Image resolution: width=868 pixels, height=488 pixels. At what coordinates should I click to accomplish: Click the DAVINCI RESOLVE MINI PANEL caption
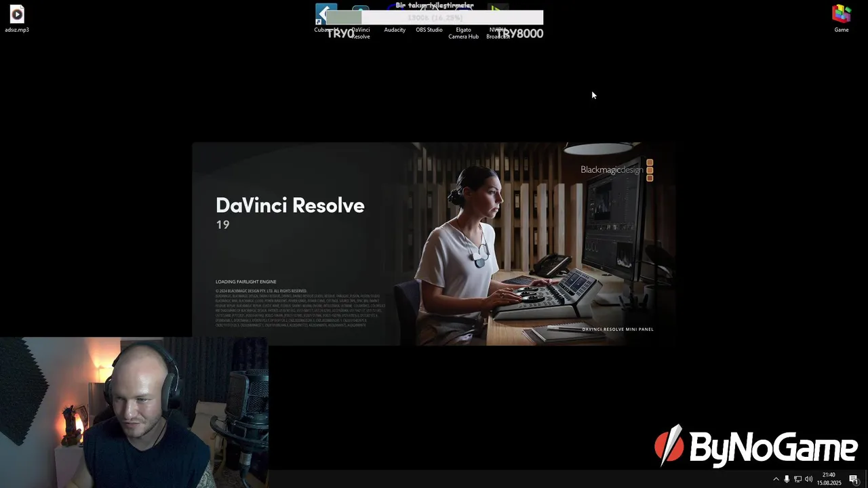pyautogui.click(x=618, y=329)
